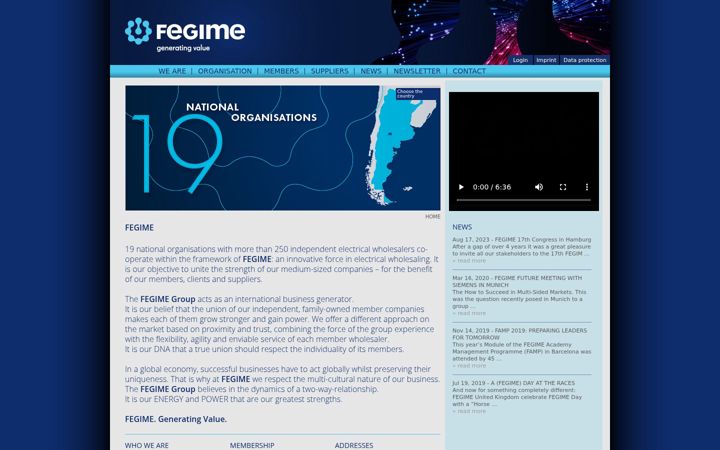
Task: Read more about Siemens Munich meeting
Action: [x=469, y=313]
